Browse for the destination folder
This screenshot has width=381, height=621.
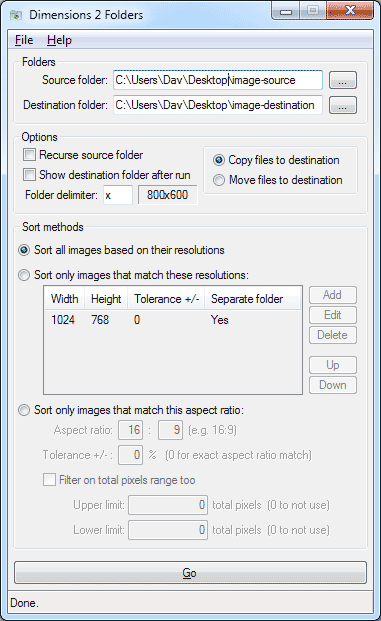point(343,105)
